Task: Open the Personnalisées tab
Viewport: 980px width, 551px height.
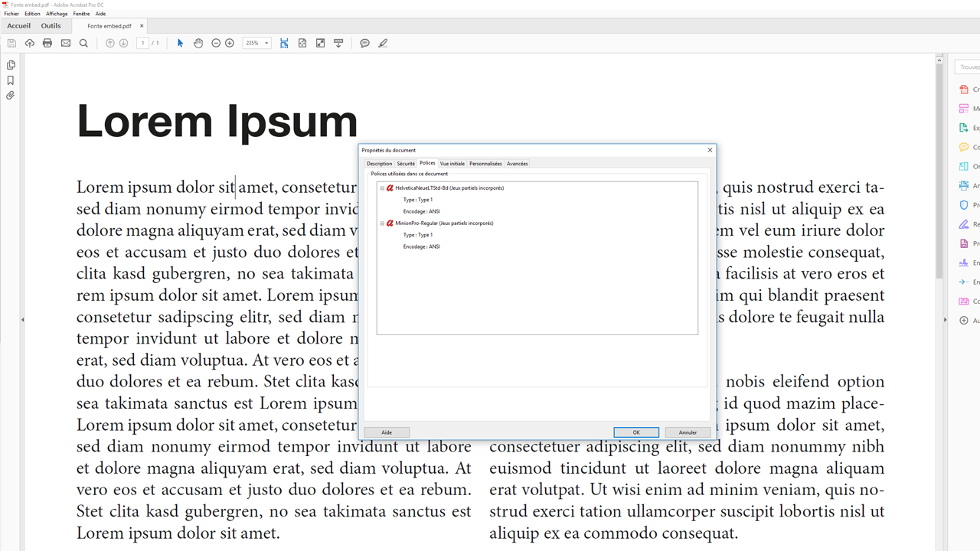Action: click(485, 164)
